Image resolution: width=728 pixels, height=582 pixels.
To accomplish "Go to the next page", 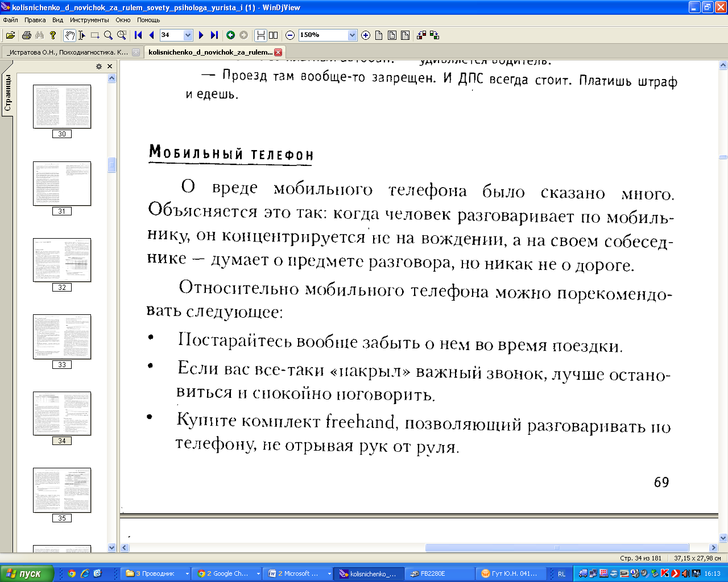I will [201, 35].
